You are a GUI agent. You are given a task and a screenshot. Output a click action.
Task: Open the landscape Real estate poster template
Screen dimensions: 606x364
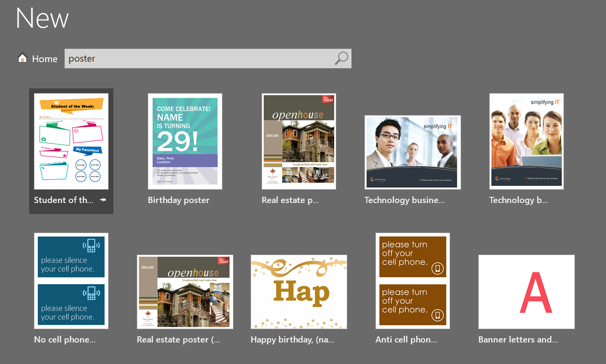[185, 291]
